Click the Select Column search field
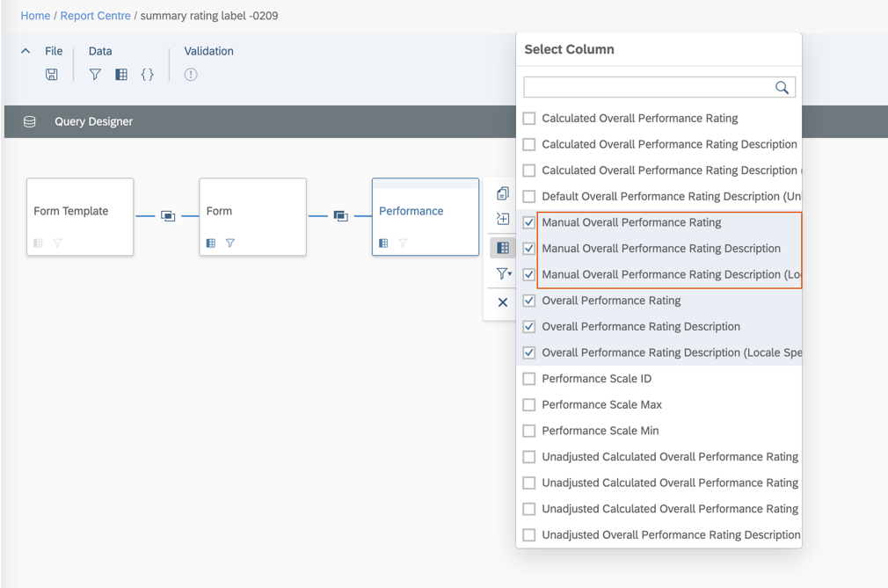The width and height of the screenshot is (888, 588). point(649,87)
